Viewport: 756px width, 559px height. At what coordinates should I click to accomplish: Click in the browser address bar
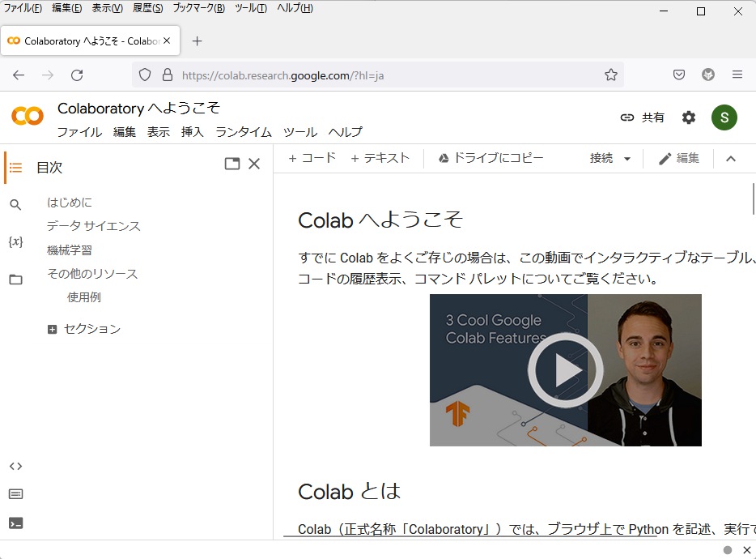(364, 74)
